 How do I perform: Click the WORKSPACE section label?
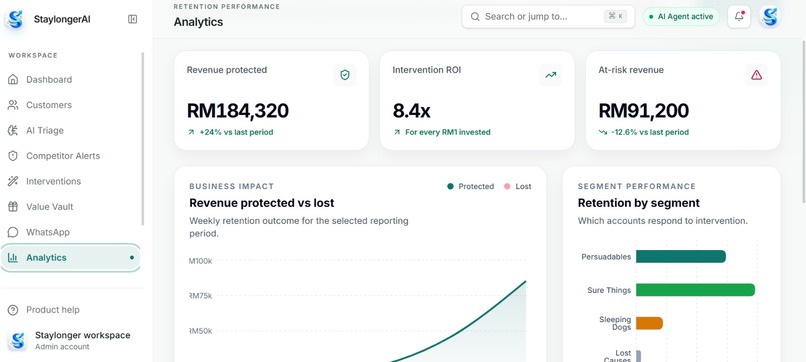pyautogui.click(x=33, y=56)
